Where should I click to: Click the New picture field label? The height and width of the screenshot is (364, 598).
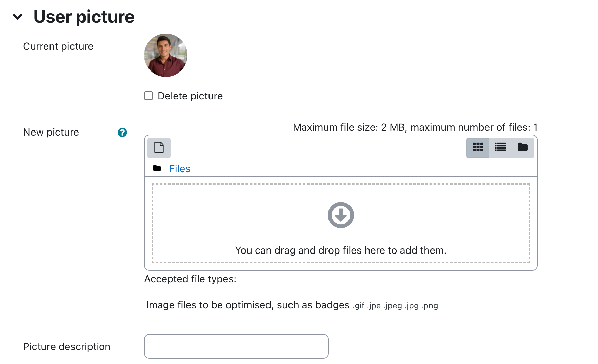(51, 132)
